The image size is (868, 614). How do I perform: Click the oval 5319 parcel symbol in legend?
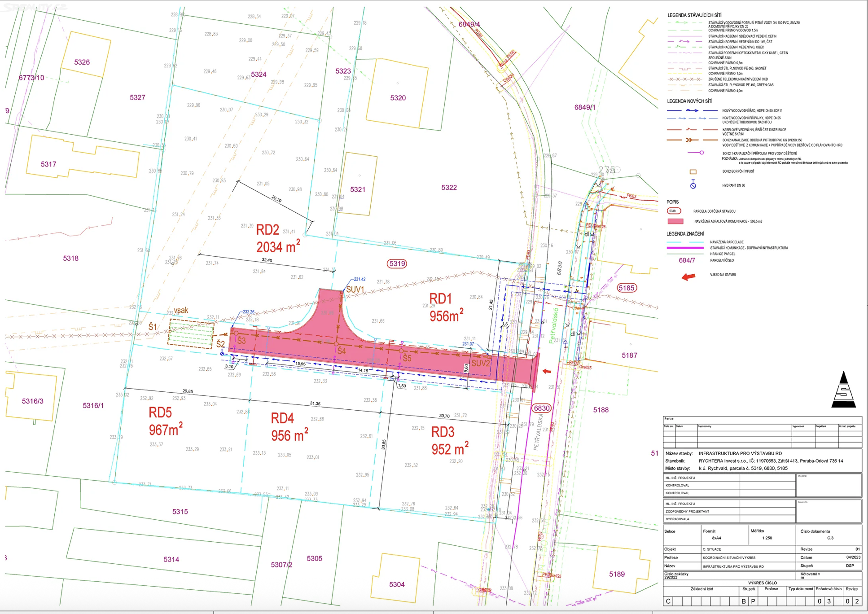pos(673,211)
